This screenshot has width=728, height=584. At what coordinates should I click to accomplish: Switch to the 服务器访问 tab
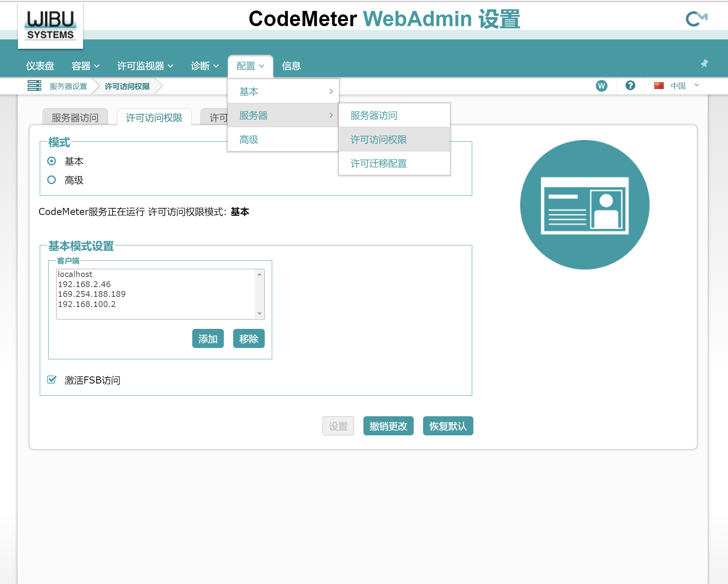click(x=75, y=117)
